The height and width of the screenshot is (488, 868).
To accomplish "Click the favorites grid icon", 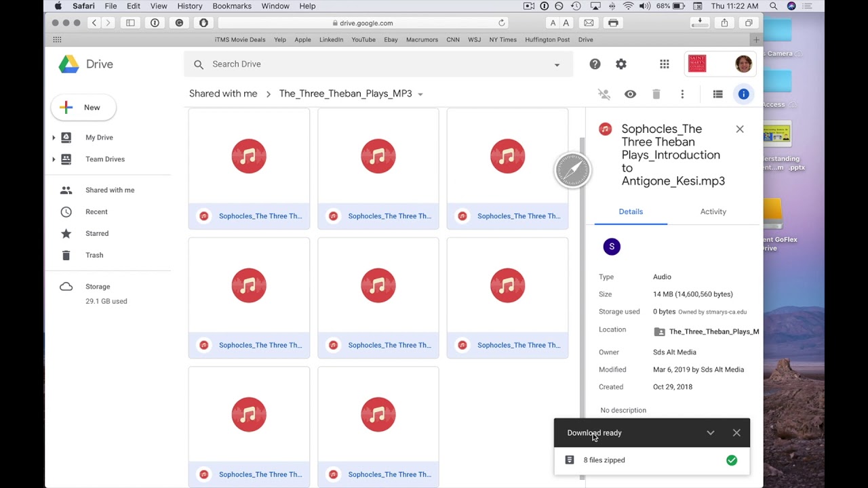I will pyautogui.click(x=57, y=40).
